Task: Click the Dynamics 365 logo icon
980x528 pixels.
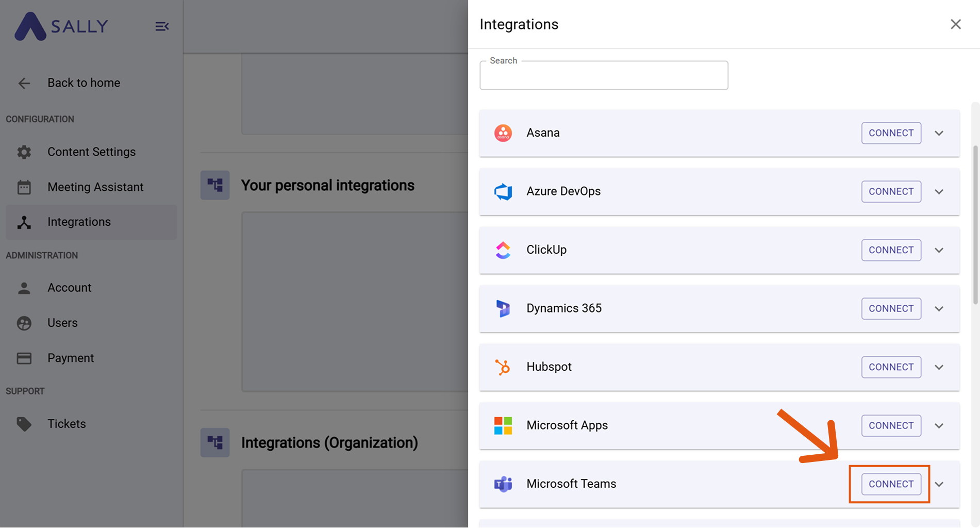Action: pos(503,308)
